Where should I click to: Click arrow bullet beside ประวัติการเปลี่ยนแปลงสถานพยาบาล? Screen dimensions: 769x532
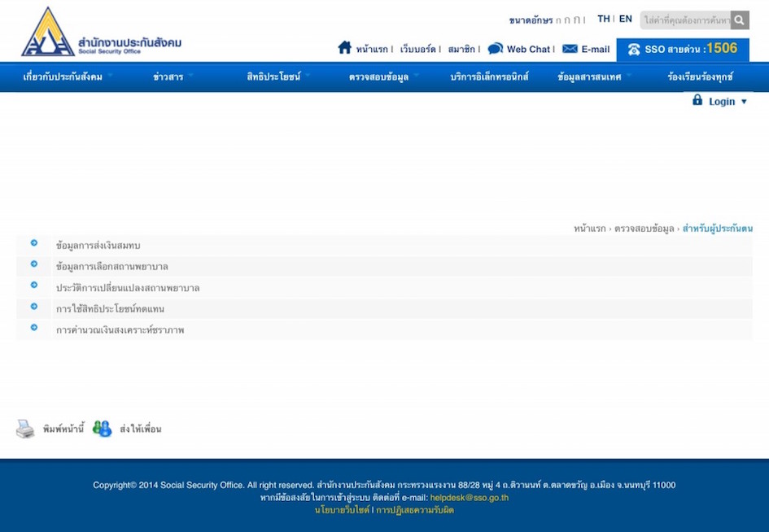tap(34, 285)
